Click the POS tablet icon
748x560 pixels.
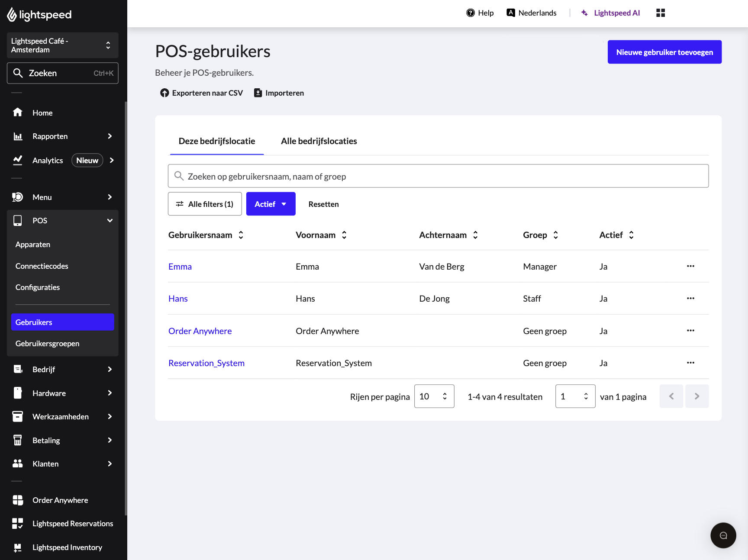tap(18, 221)
